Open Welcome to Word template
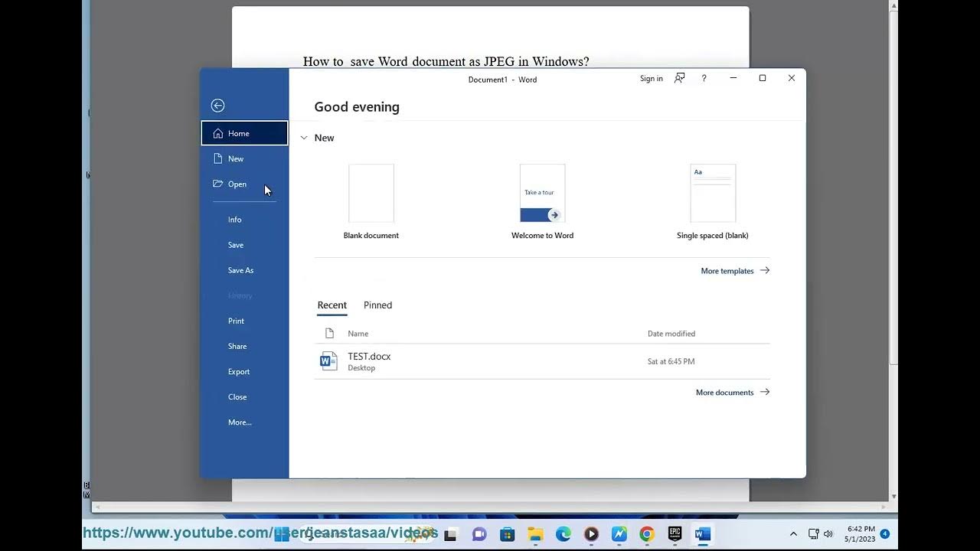Image resolution: width=980 pixels, height=551 pixels. [542, 202]
